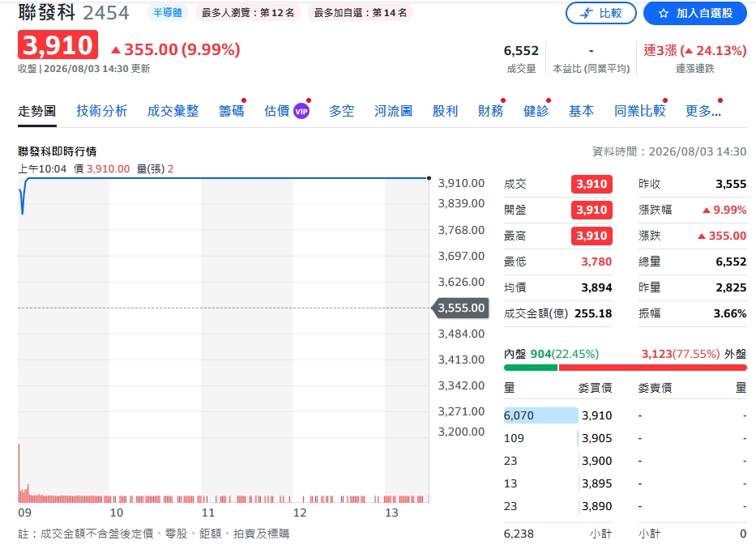
Task: Click 連3漲 (▲24.13%) streak text
Action: [x=694, y=50]
